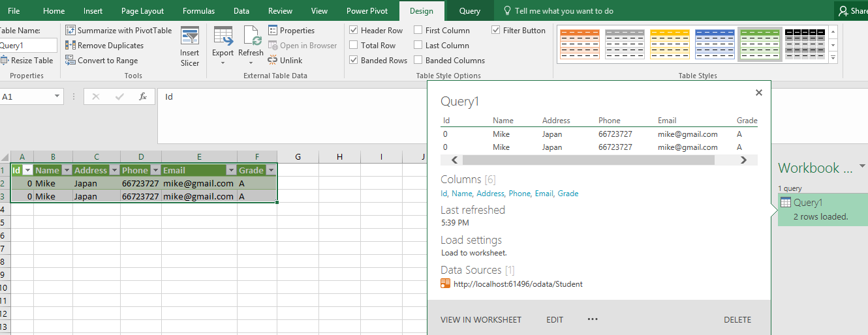This screenshot has width=868, height=335.
Task: Click the Address link under Columns
Action: coord(489,194)
